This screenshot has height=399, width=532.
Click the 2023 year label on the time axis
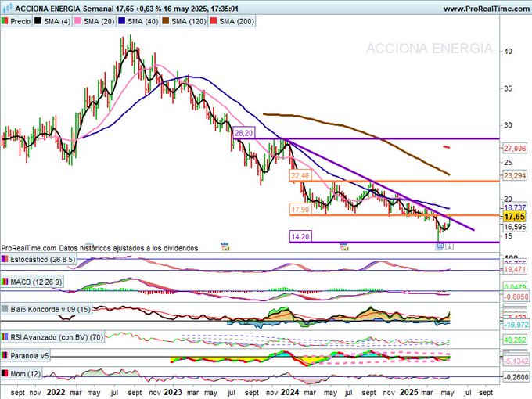click(174, 392)
